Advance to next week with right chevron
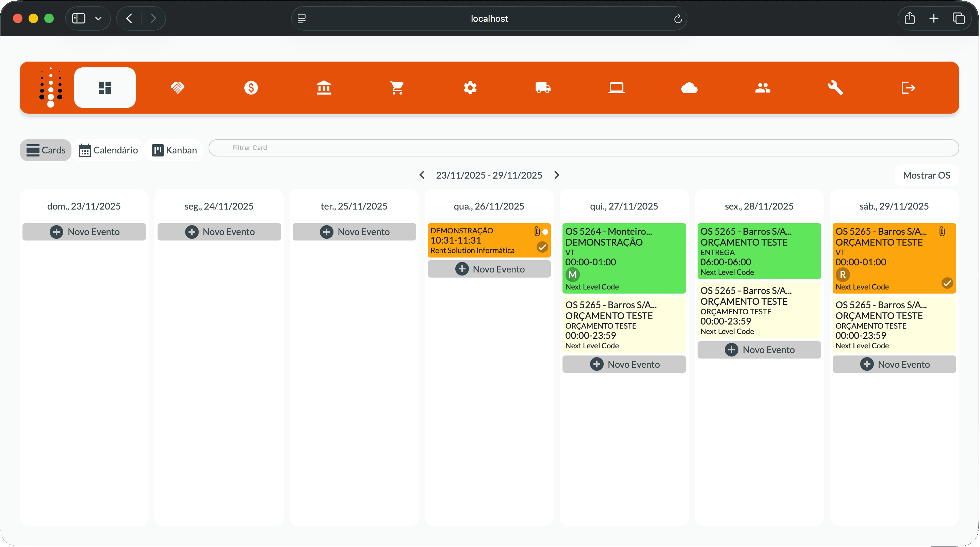Screen dimensions: 980x547 (x=557, y=175)
